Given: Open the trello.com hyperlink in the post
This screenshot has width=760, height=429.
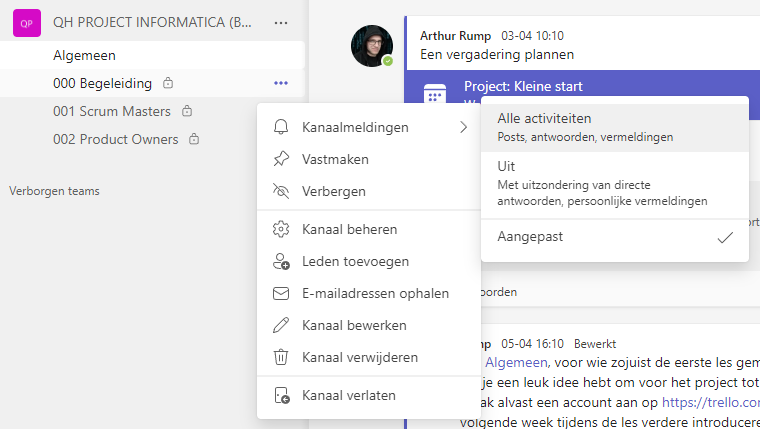Looking at the screenshot, I should (711, 400).
